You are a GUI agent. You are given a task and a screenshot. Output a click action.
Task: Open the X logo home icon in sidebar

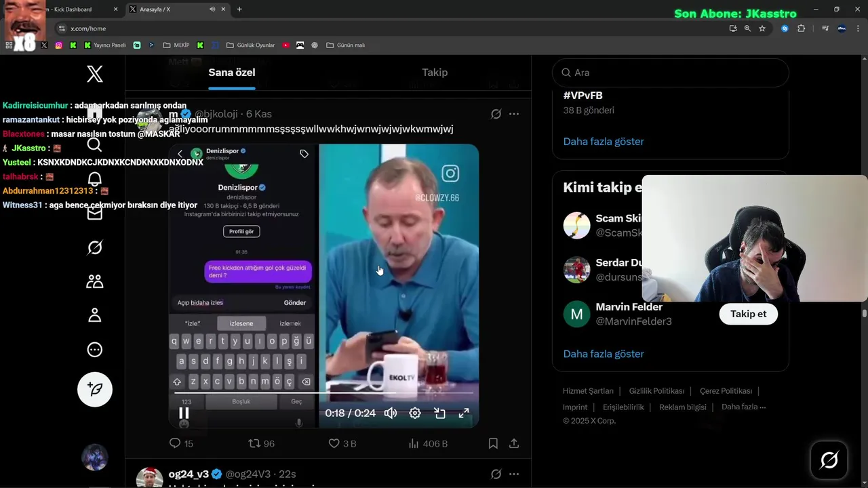95,74
